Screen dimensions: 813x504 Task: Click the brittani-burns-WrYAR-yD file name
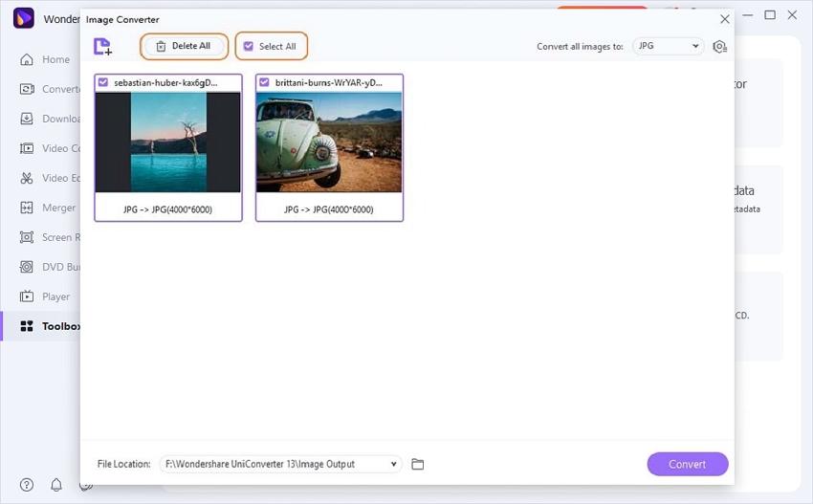329,82
